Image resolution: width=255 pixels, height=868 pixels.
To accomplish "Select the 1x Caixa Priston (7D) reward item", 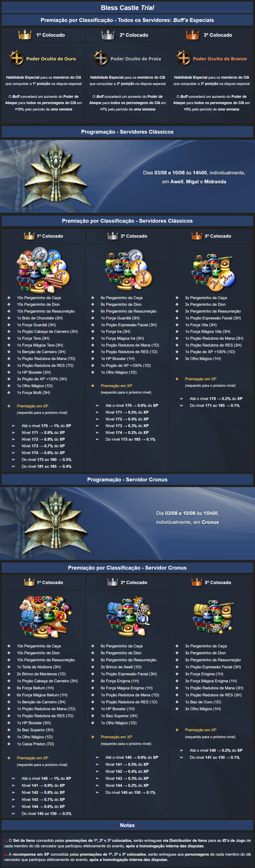I will coord(35,744).
